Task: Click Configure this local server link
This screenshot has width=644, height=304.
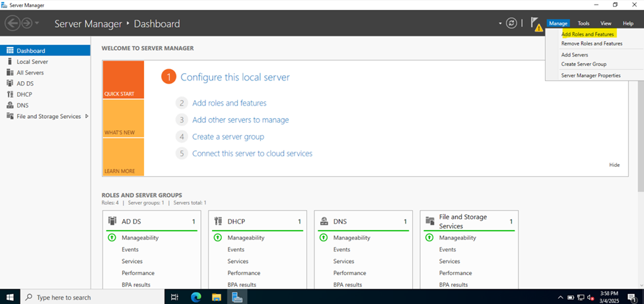Action: [235, 77]
